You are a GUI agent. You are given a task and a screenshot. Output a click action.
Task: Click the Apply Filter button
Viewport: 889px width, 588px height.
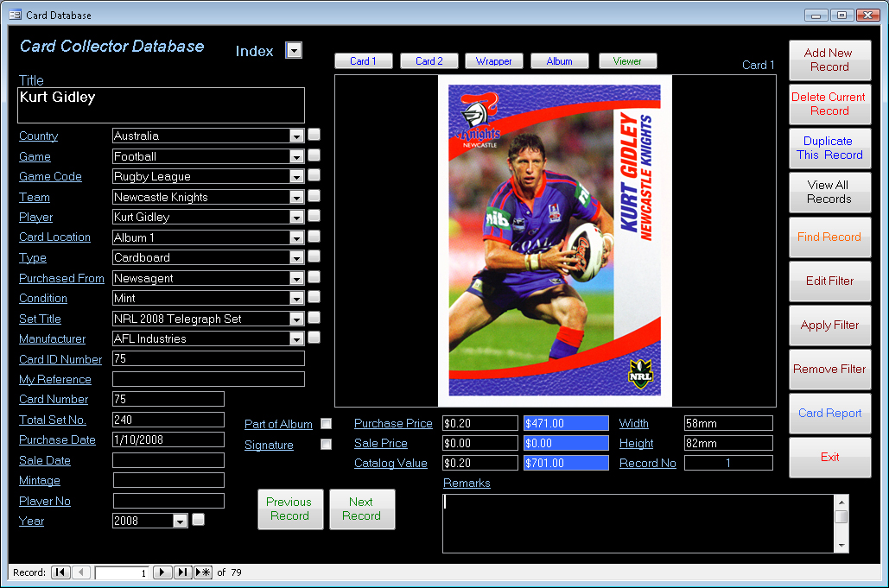[829, 326]
